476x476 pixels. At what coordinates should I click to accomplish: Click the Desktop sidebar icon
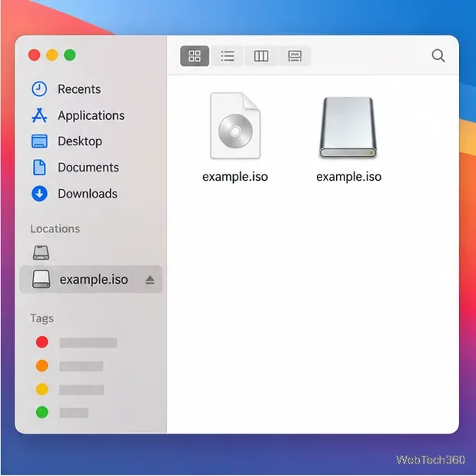click(x=39, y=141)
